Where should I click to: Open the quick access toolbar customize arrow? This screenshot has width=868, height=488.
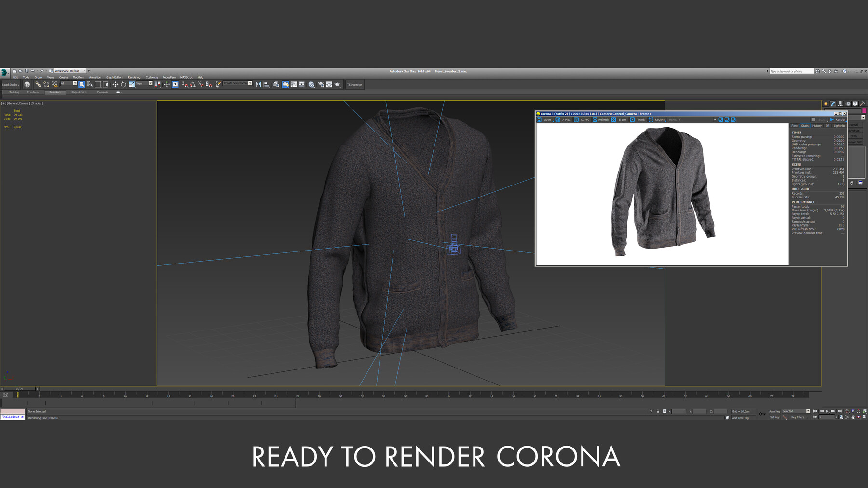point(89,71)
